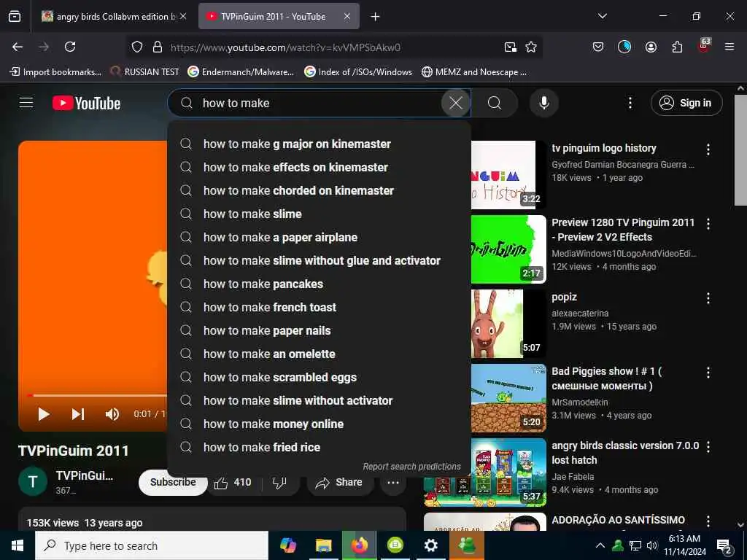Viewport: 747px width, 560px height.
Task: Share the video
Action: tap(338, 483)
